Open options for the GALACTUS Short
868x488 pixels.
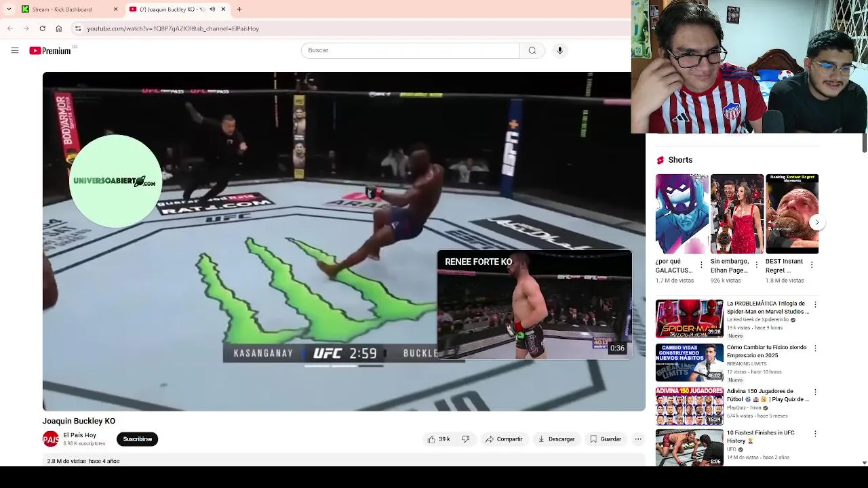701,265
